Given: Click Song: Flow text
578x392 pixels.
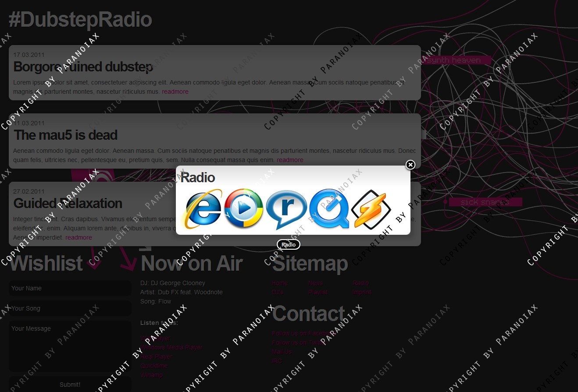Looking at the screenshot, I should click(x=156, y=301).
